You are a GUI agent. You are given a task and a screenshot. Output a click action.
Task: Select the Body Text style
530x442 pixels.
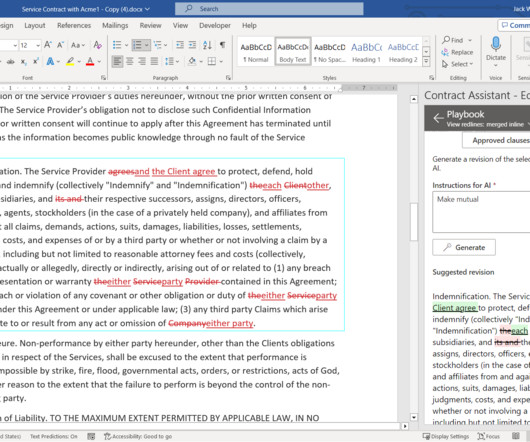coord(293,52)
